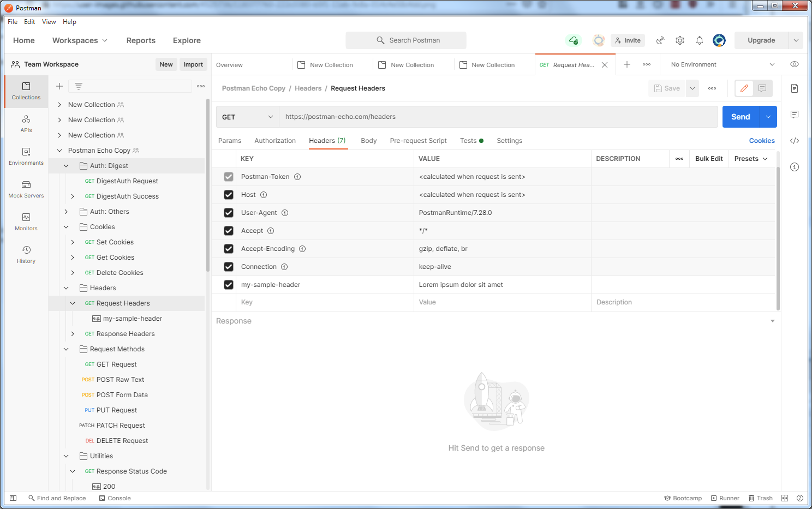The height and width of the screenshot is (509, 812).
Task: Uncheck the Host header row
Action: tap(229, 194)
